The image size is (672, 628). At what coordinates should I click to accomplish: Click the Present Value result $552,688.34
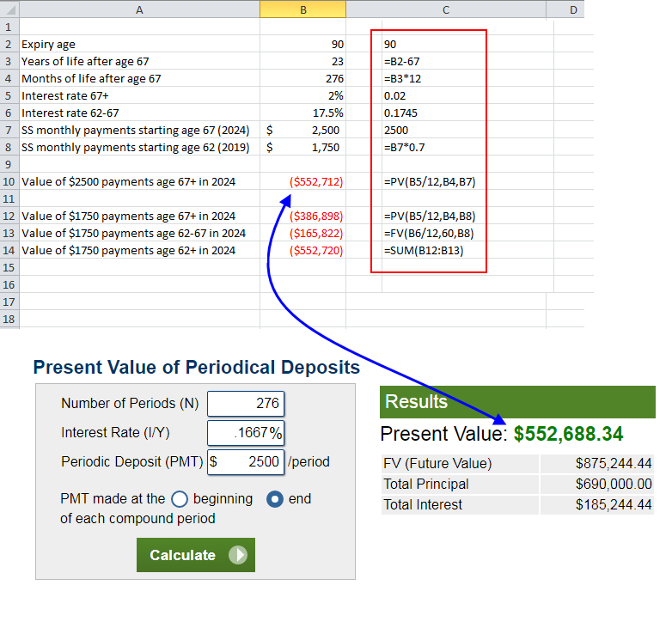pos(568,434)
